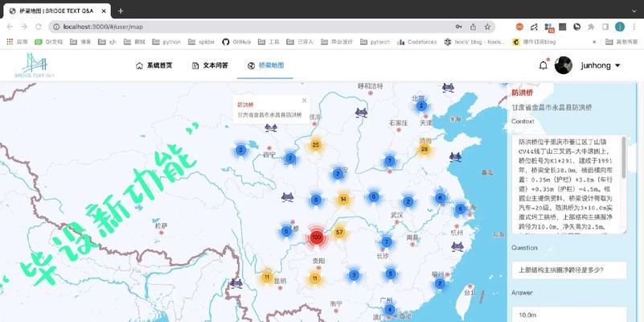644x322 pixels.
Task: Click the blue cluster 2 near 福州
Action: point(440,283)
